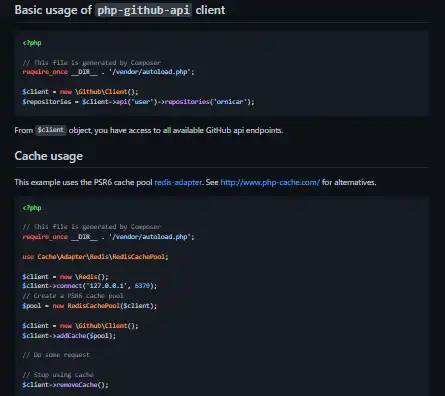
Task: Click the '// Stop using cache' comment
Action: tap(58, 375)
